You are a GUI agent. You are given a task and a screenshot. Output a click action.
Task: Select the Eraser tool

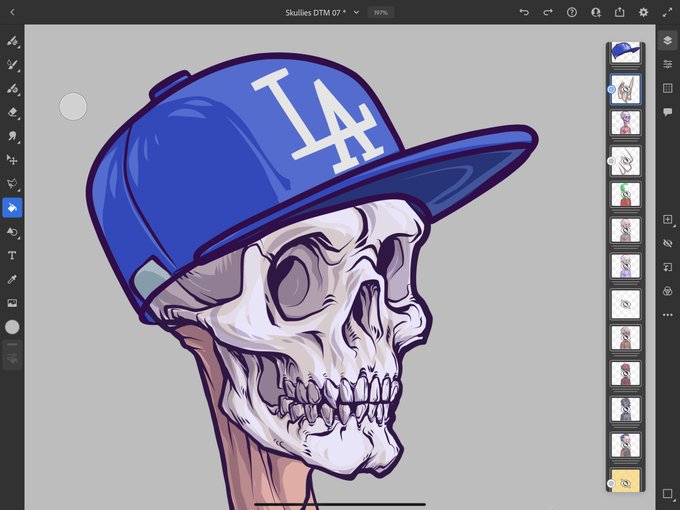[12, 112]
